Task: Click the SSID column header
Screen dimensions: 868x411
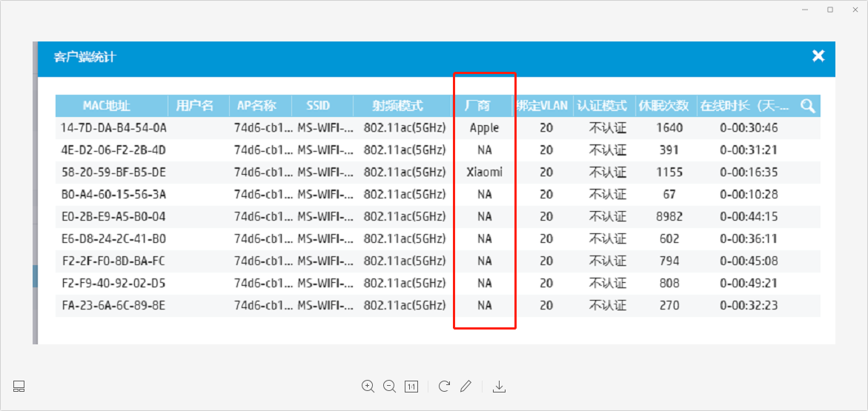Action: click(318, 106)
